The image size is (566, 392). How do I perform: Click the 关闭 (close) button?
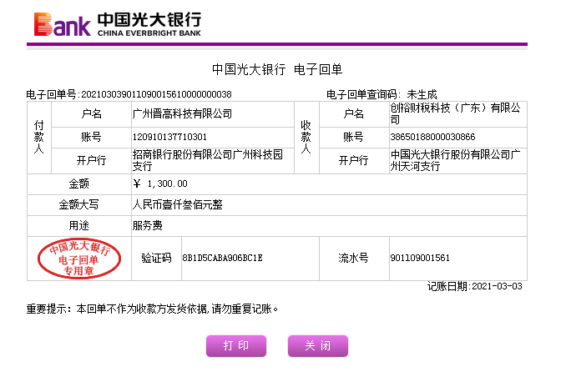pos(318,346)
